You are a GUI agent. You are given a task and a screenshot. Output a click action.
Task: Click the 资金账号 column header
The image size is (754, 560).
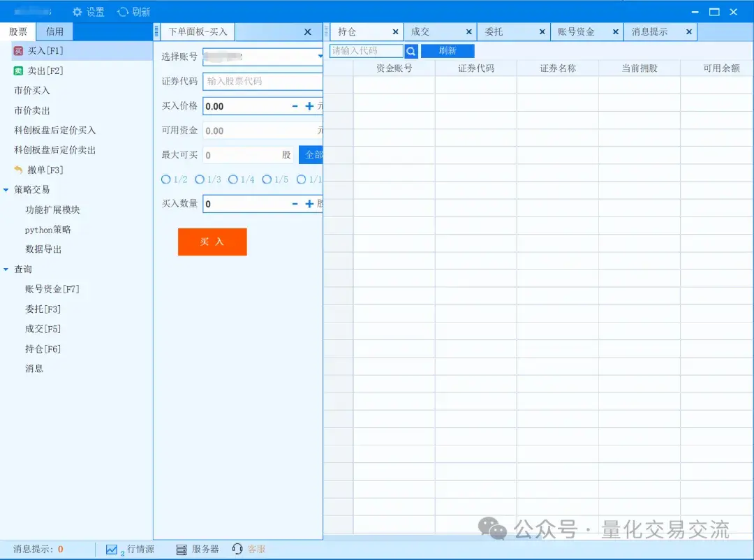(394, 68)
